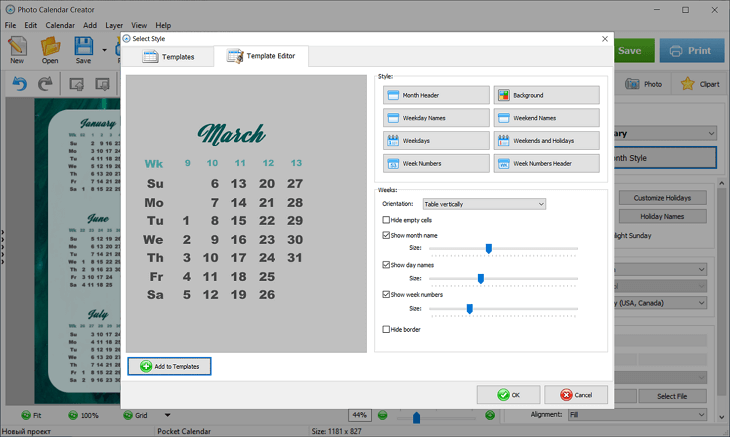Click the Customize Holidays button
This screenshot has height=437, width=730.
[x=662, y=198]
